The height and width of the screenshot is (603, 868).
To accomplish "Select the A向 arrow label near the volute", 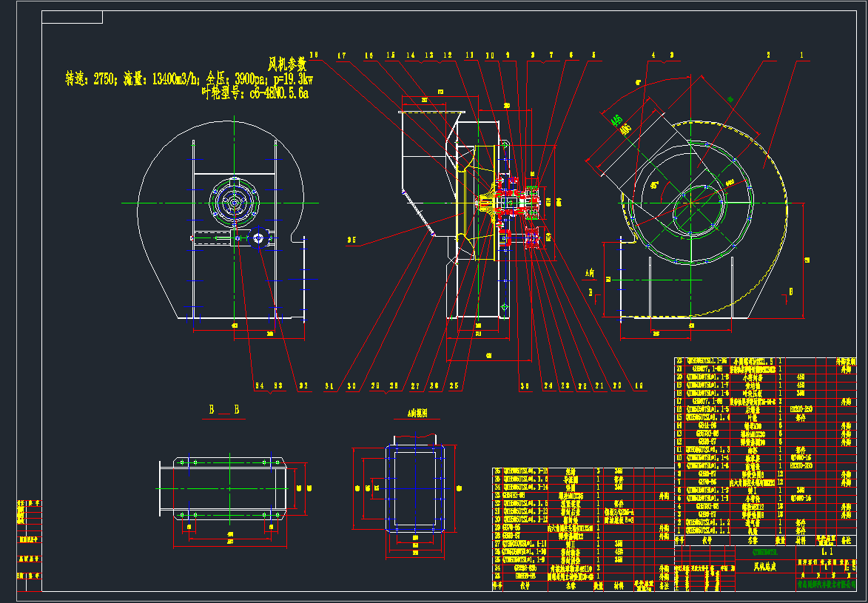I will click(589, 273).
